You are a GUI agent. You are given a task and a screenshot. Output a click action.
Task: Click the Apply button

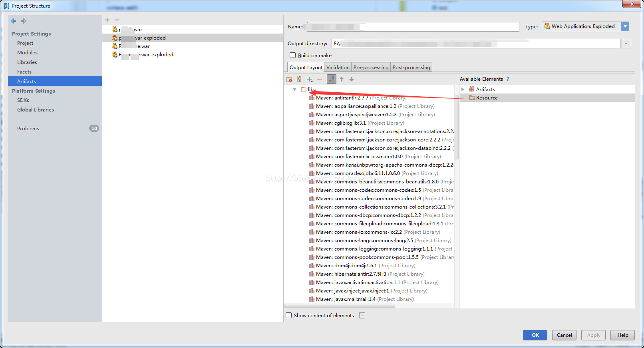(594, 335)
